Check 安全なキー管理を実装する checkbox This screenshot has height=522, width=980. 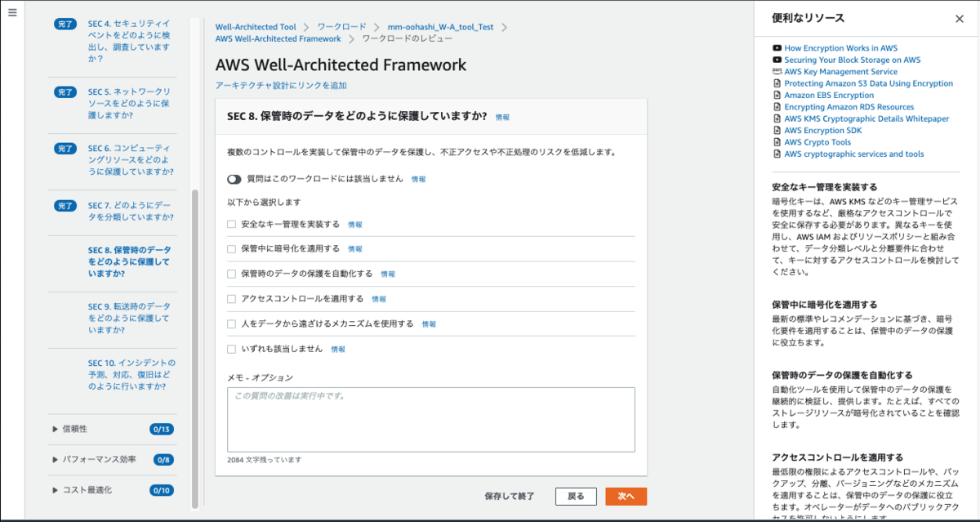pyautogui.click(x=232, y=224)
